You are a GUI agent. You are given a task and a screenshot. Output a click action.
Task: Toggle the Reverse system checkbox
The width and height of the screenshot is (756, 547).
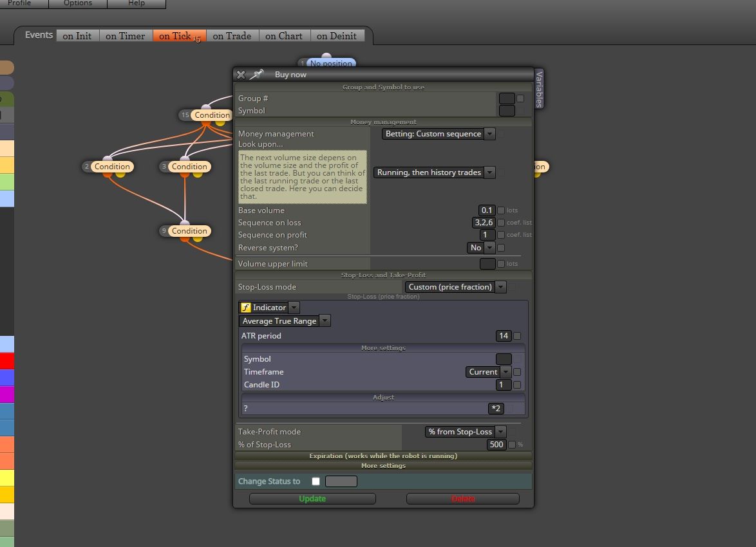[501, 248]
